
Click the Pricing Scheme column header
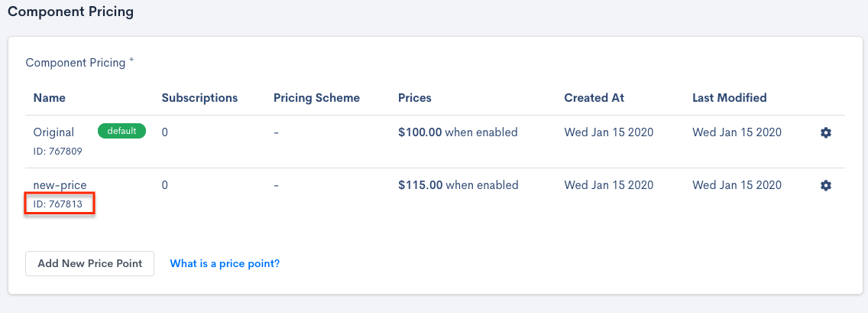click(x=316, y=98)
